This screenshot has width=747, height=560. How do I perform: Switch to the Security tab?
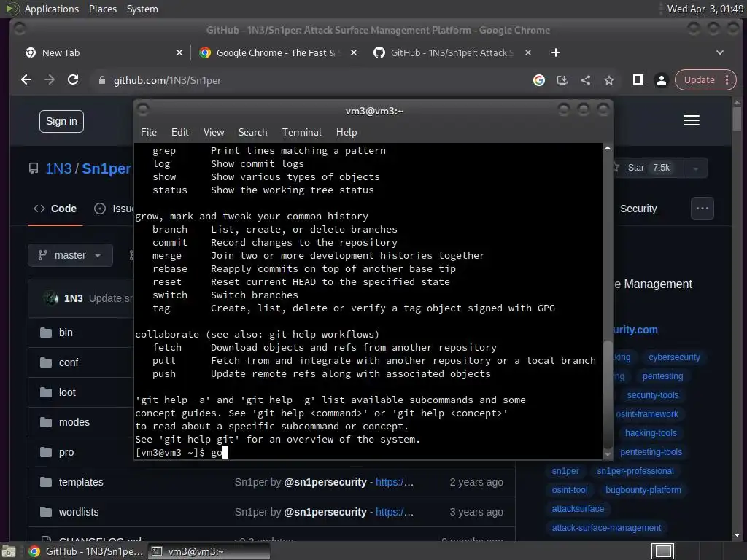tap(638, 209)
